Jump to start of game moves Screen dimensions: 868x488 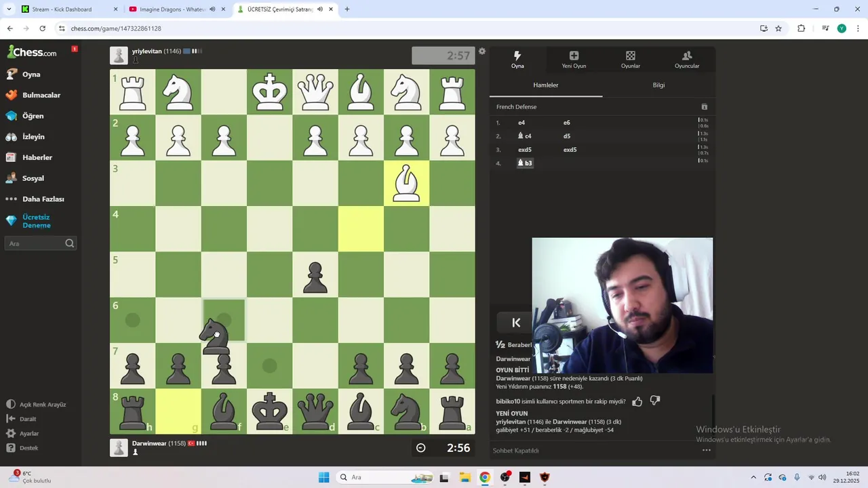pos(516,323)
